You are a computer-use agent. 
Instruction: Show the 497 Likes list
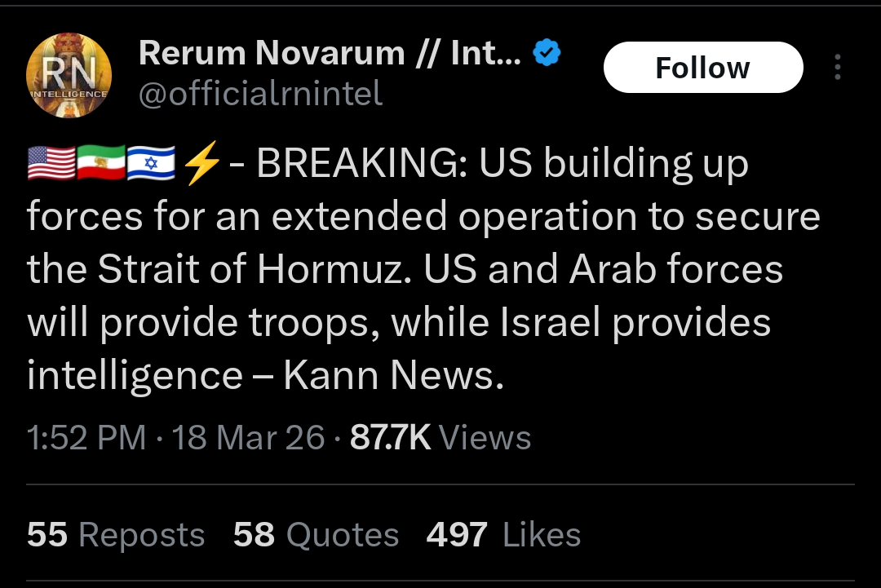click(x=503, y=535)
